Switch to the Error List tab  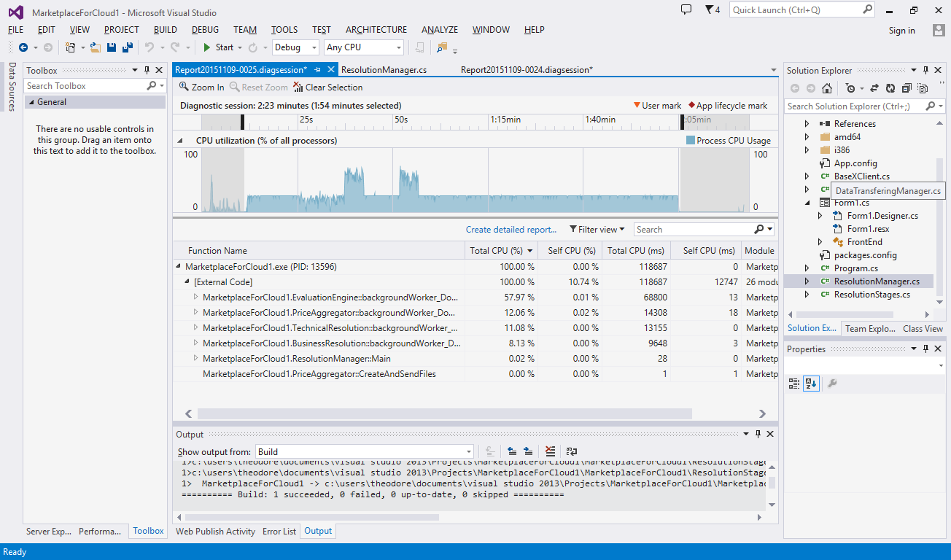click(x=279, y=532)
